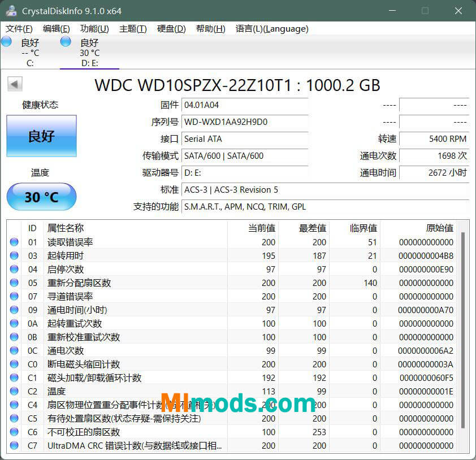This screenshot has width=476, height=460.
Task: Click the firmware field 04.01A04
Action: click(245, 105)
